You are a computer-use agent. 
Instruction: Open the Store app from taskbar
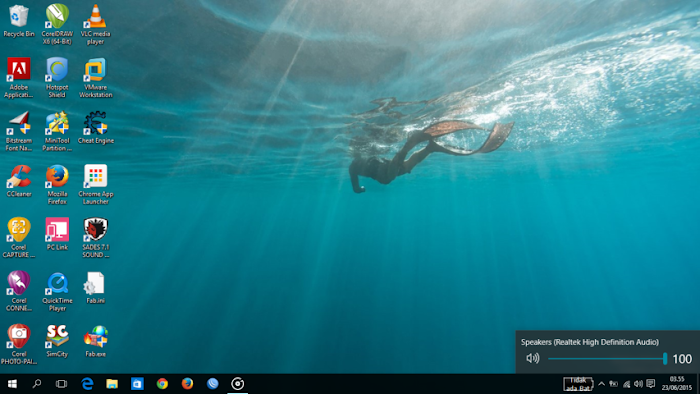tap(137, 384)
